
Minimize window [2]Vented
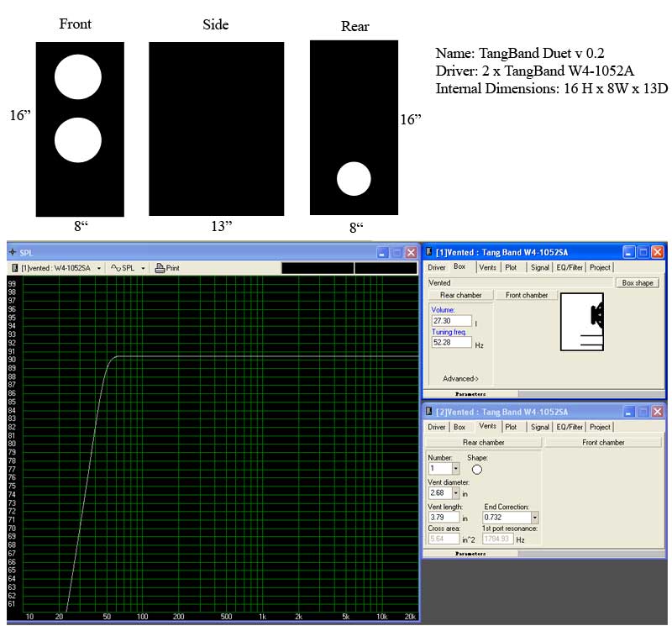click(x=628, y=412)
